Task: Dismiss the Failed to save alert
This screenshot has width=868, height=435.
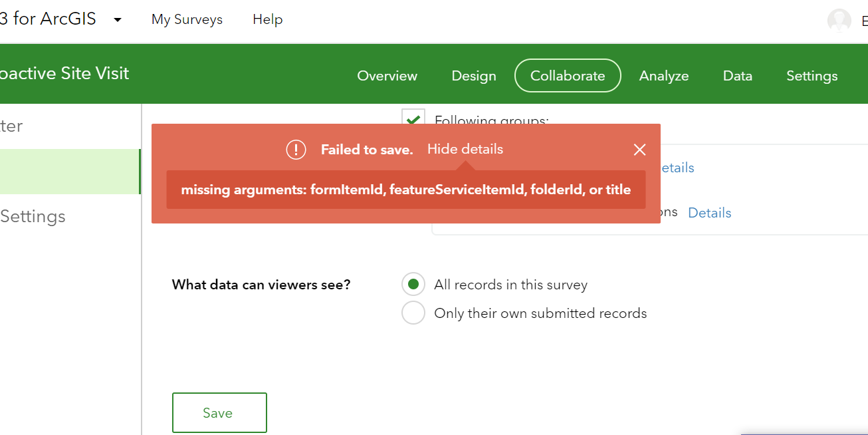Action: [x=639, y=150]
